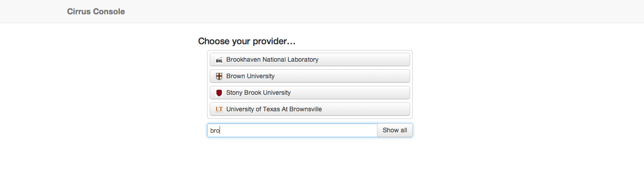Image resolution: width=644 pixels, height=190 pixels.
Task: Click the 'Show all' button beside search
Action: coord(395,131)
